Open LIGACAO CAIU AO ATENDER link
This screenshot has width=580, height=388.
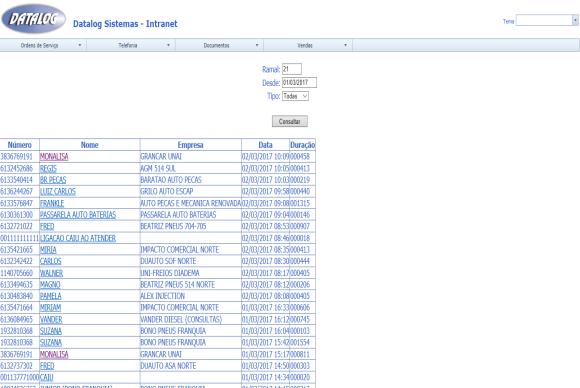coord(78,238)
